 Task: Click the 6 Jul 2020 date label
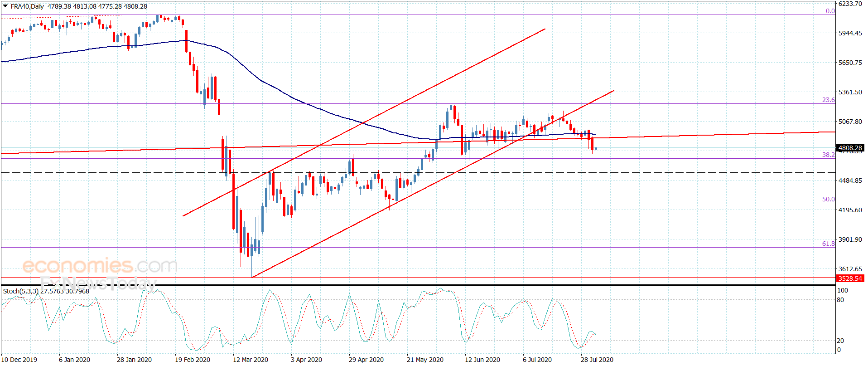pyautogui.click(x=537, y=360)
